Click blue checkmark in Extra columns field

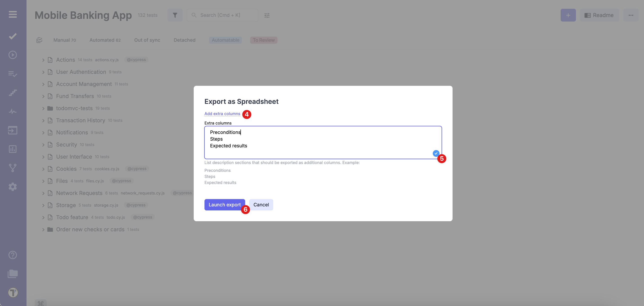tap(436, 153)
